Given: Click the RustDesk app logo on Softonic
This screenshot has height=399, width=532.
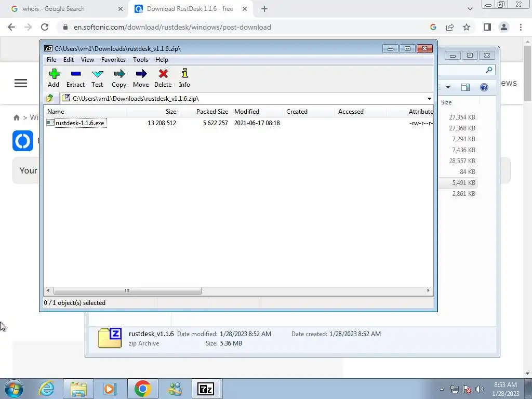Looking at the screenshot, I should (x=23, y=141).
